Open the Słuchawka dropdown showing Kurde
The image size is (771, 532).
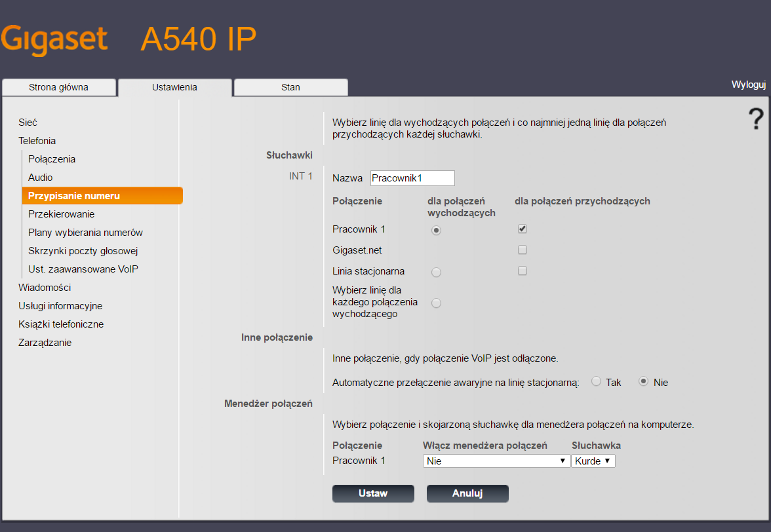(x=593, y=461)
